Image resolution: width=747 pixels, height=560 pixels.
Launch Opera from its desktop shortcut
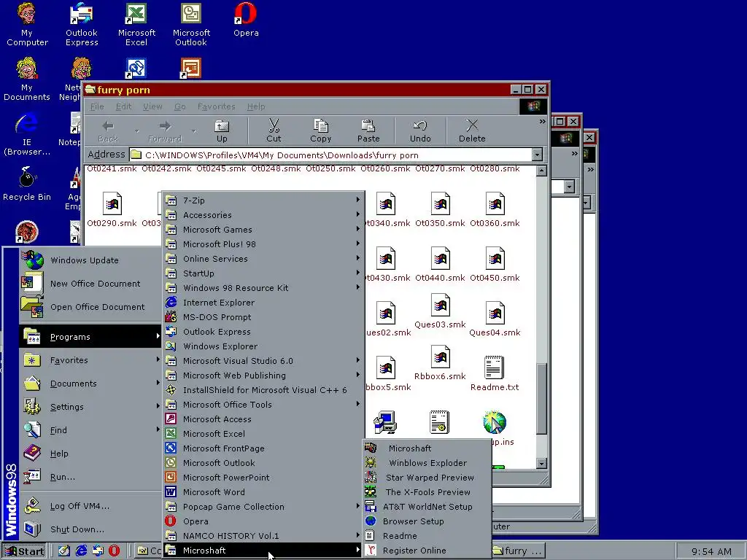(x=246, y=20)
